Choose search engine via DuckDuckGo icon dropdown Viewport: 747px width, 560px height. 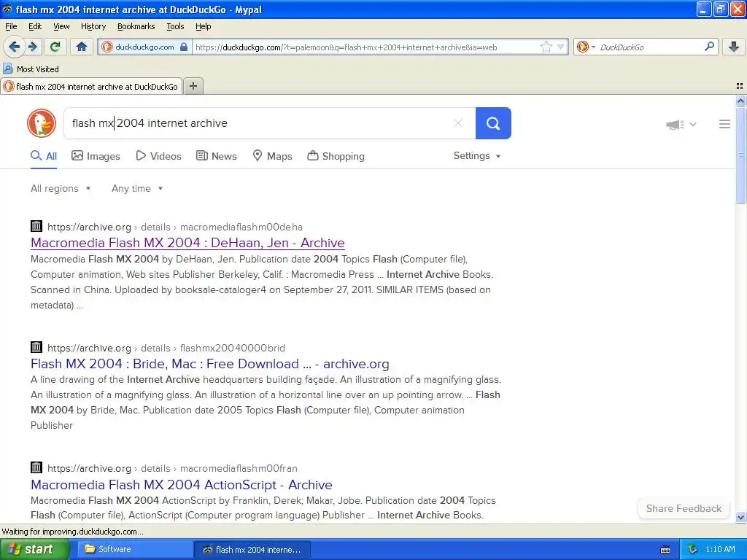586,47
